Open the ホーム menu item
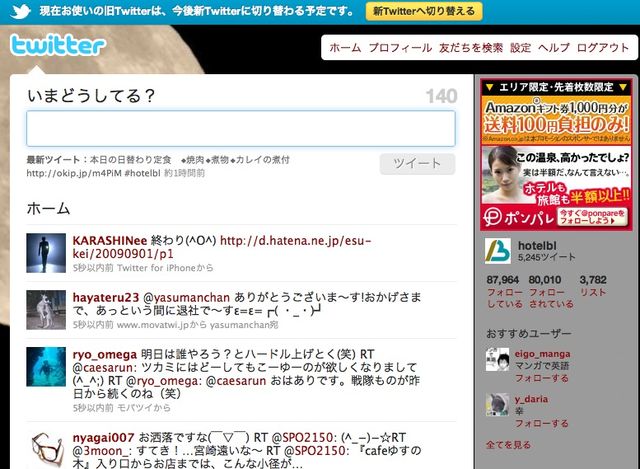Image resolution: width=640 pixels, height=469 pixels. click(345, 48)
